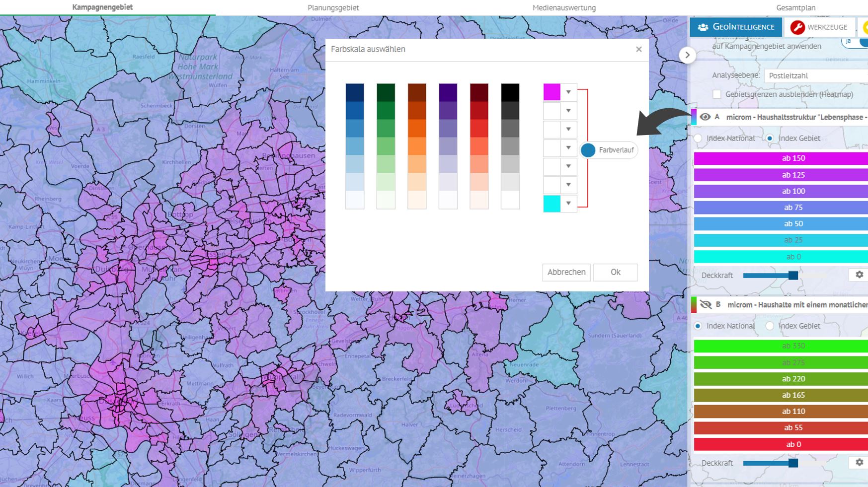
Task: Select Index National for layer B
Action: [x=698, y=326]
